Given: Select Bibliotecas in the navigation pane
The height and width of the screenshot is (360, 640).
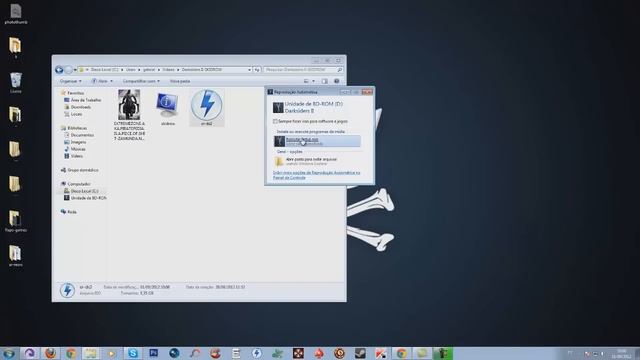Looking at the screenshot, I should [77, 128].
